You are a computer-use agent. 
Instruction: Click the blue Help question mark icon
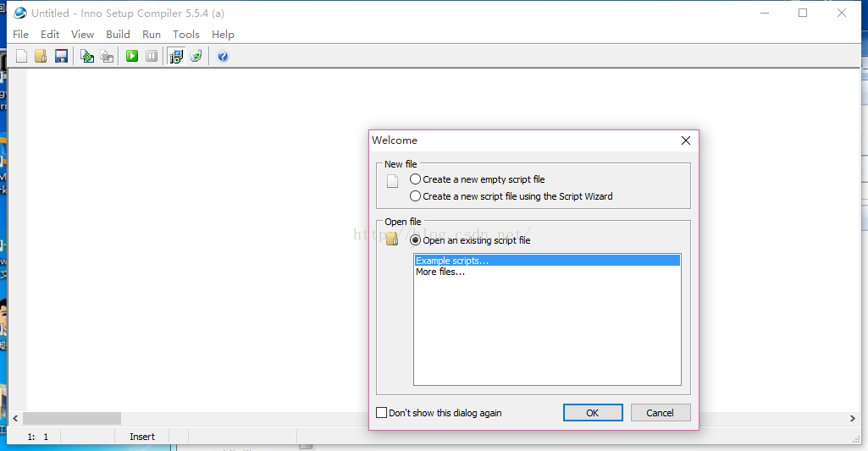click(x=223, y=56)
